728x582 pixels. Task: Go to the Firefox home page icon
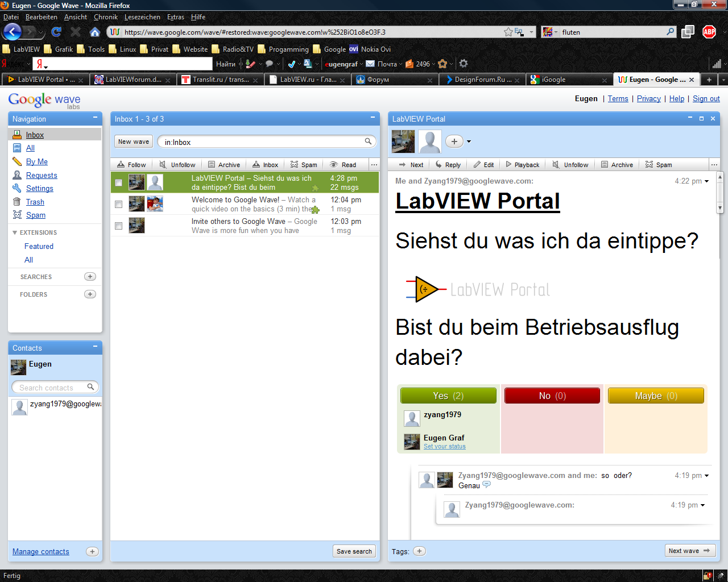[95, 32]
